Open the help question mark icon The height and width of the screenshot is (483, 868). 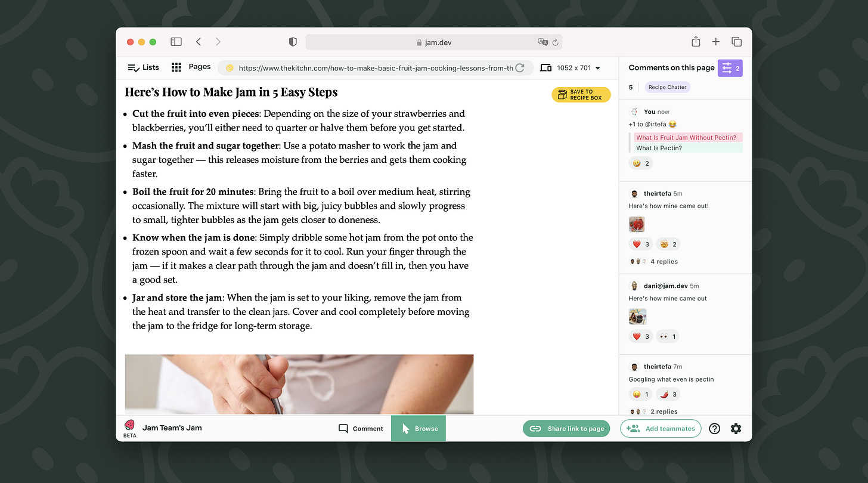click(714, 429)
